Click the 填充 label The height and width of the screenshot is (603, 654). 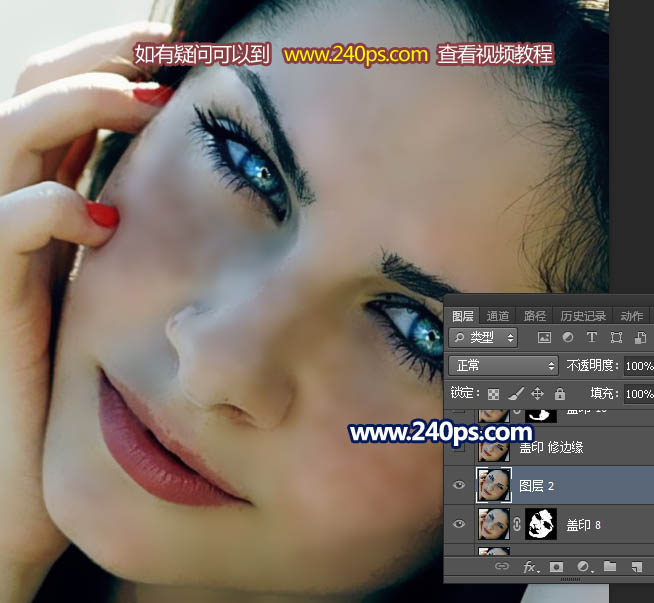pyautogui.click(x=604, y=393)
